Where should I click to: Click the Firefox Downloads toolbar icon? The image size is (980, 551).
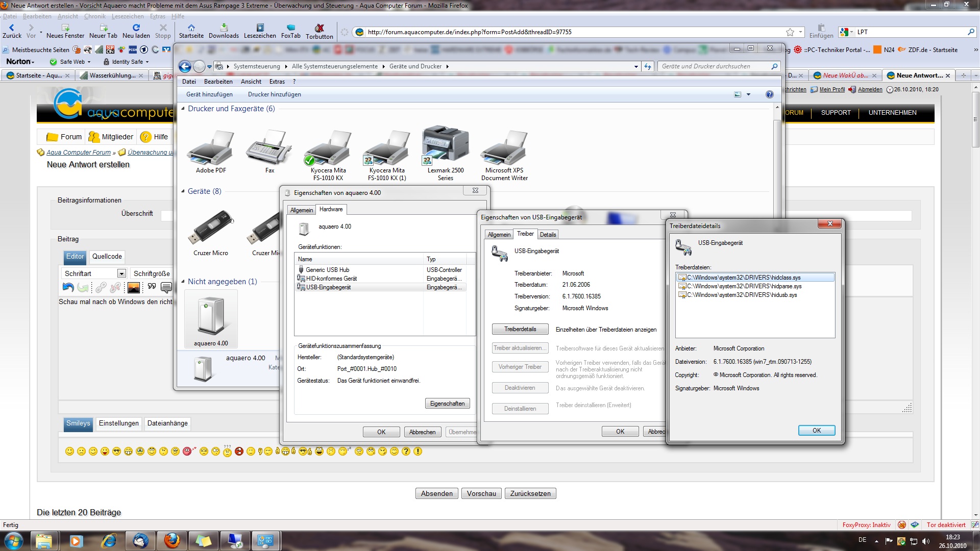[x=224, y=28]
